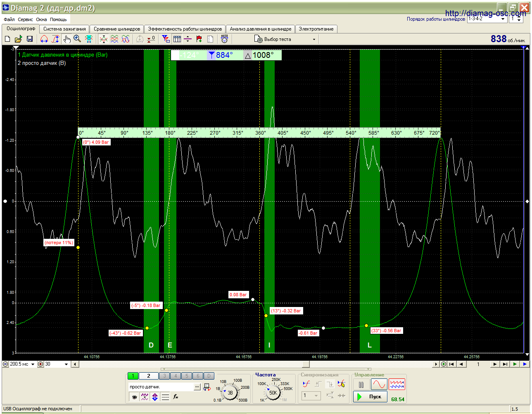Click the zero-level reset icon
Viewport: 532px width, 414px height.
point(151,39)
